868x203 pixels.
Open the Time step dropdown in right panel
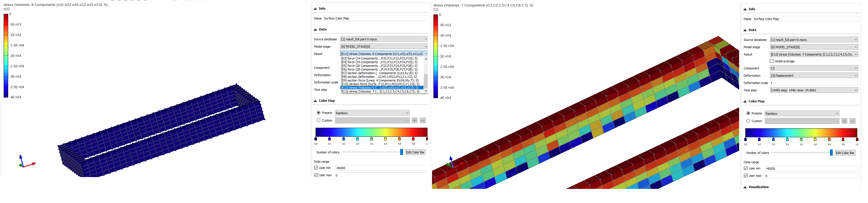click(814, 90)
